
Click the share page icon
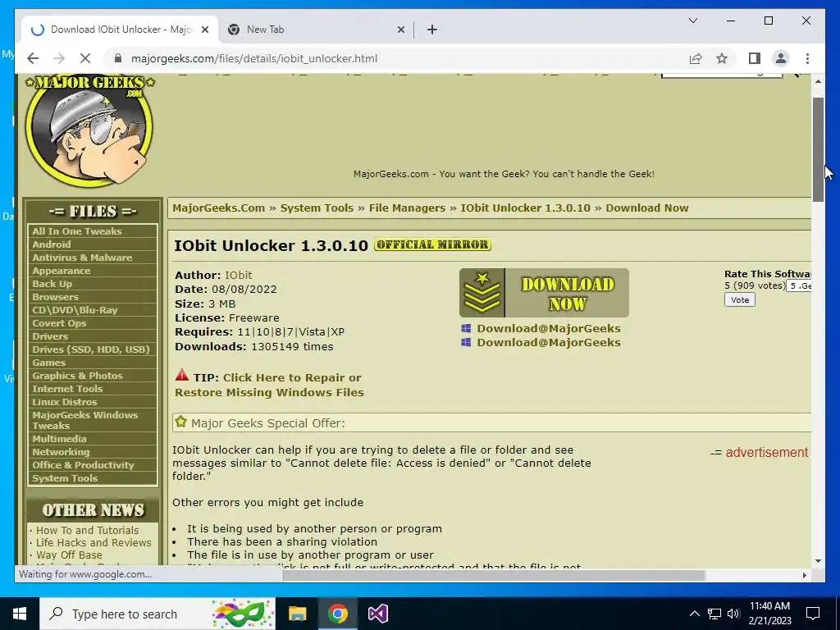click(696, 58)
